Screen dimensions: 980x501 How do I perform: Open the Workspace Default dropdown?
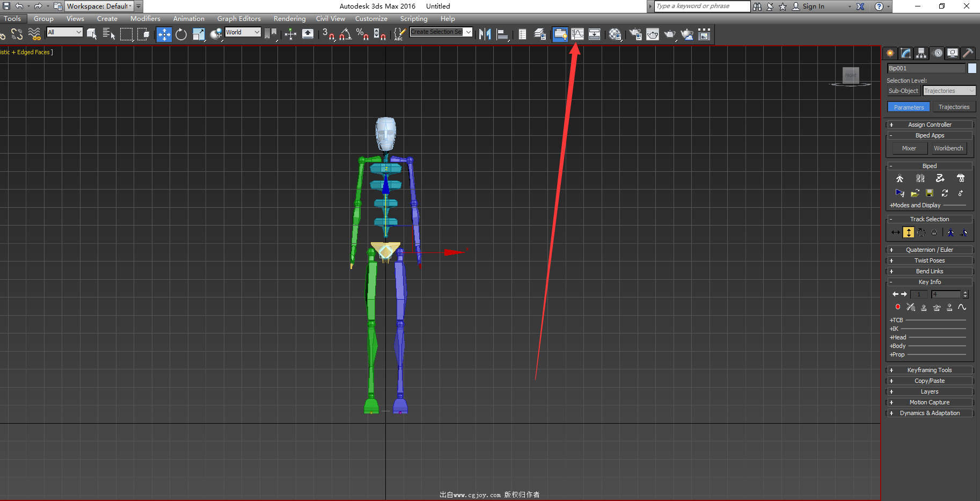point(99,6)
